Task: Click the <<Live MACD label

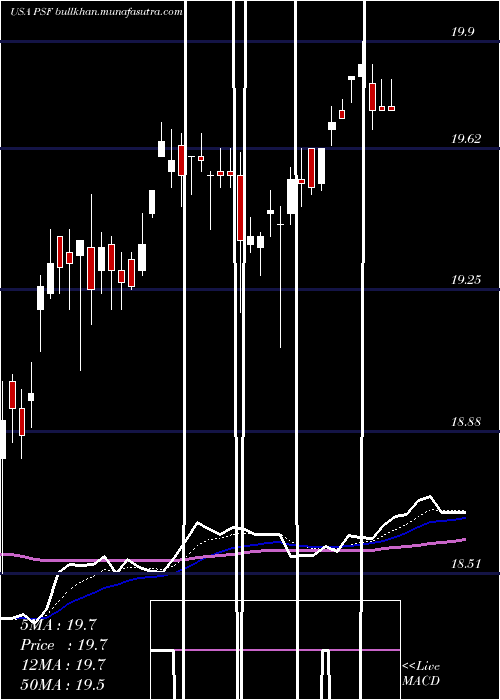Action: click(421, 673)
